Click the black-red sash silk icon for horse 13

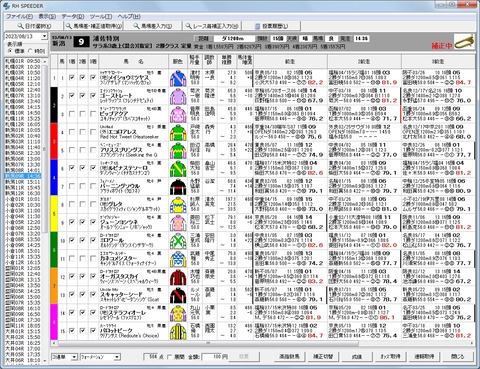pyautogui.click(x=178, y=295)
